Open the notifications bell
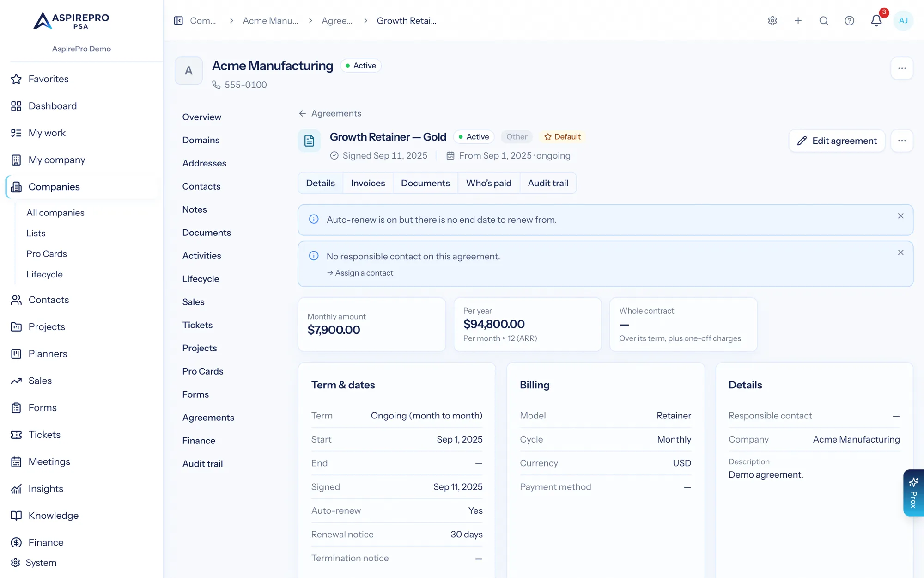924x578 pixels. point(876,21)
